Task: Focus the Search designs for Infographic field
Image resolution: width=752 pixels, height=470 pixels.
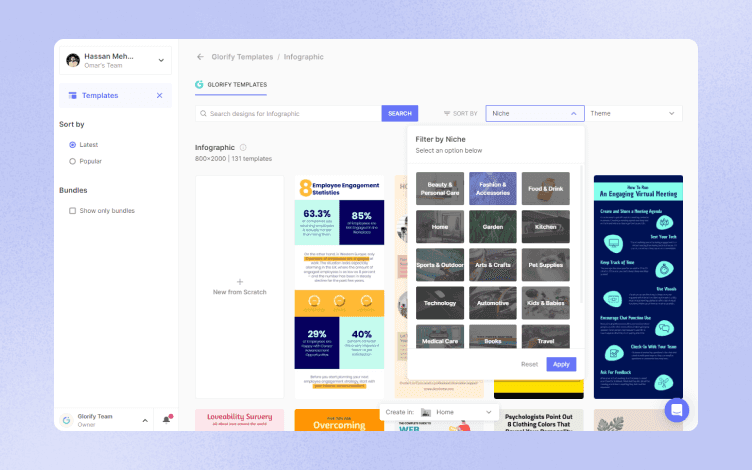Action: tap(288, 114)
